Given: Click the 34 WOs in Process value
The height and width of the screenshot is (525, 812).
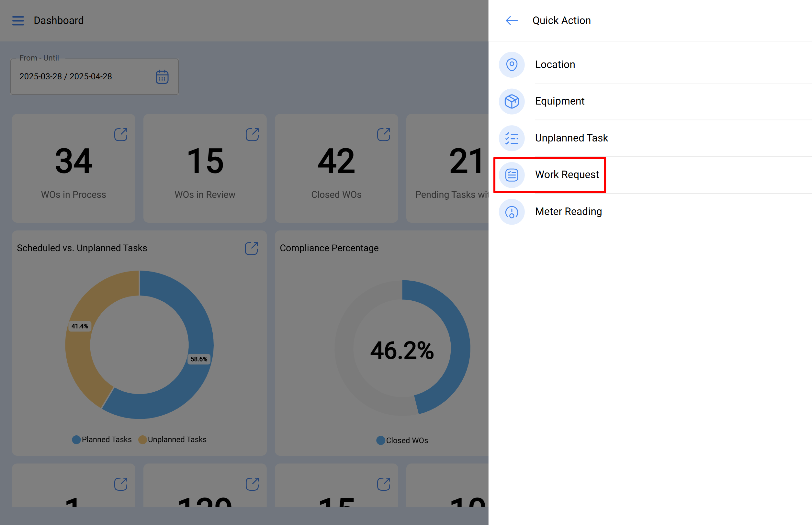Looking at the screenshot, I should click(x=74, y=161).
